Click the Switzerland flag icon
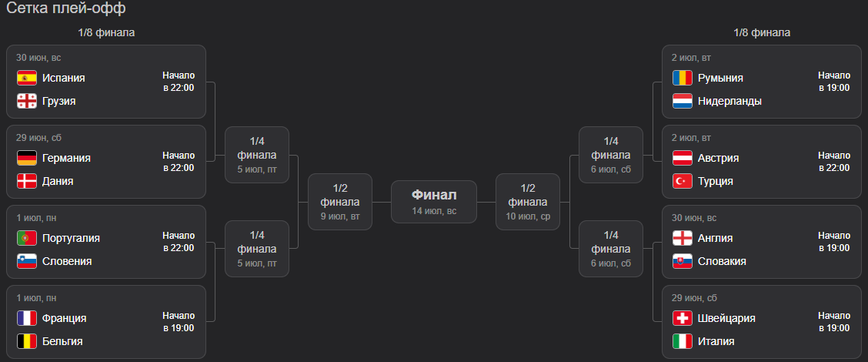 pyautogui.click(x=682, y=318)
